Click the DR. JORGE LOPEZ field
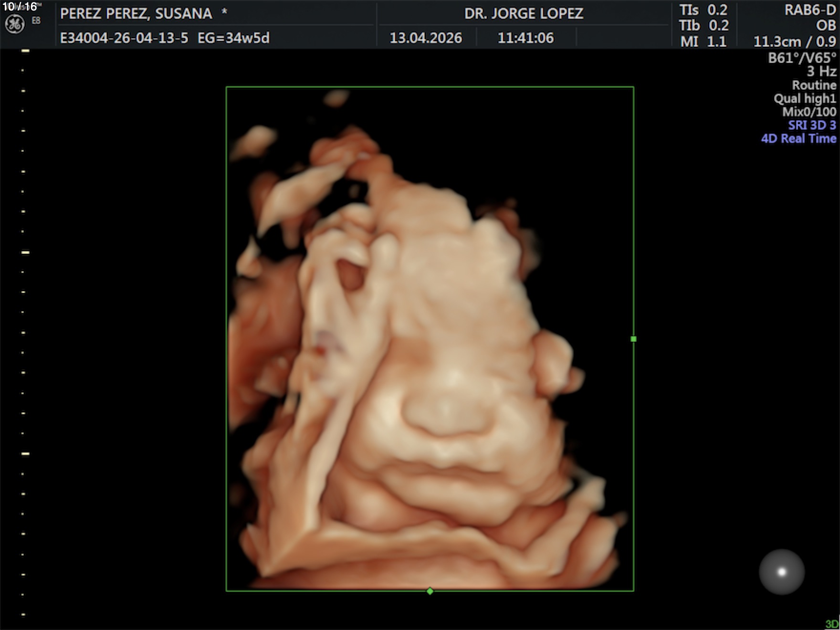840x630 pixels. pyautogui.click(x=524, y=13)
